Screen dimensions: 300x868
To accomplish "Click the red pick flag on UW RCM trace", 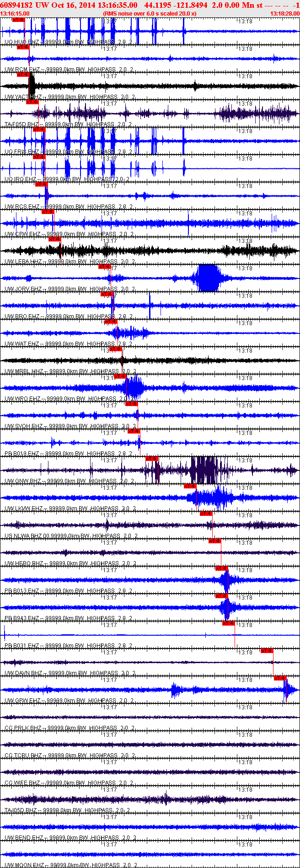I will pyautogui.click(x=23, y=47).
